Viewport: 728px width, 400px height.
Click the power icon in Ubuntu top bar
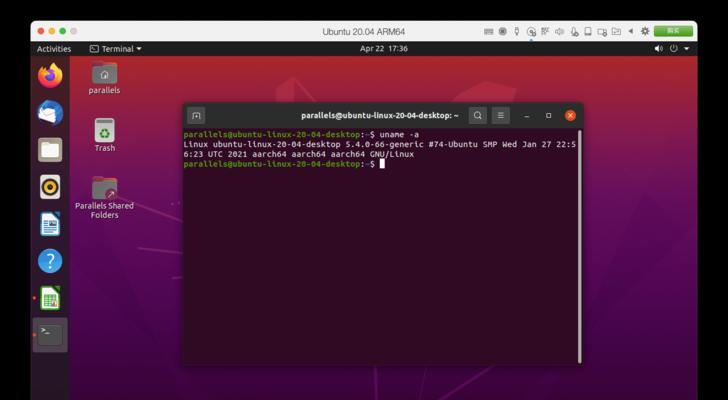(x=673, y=49)
